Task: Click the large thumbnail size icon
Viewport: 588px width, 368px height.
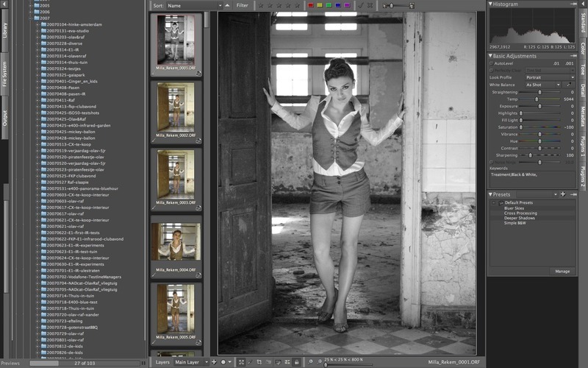Action: pos(412,6)
